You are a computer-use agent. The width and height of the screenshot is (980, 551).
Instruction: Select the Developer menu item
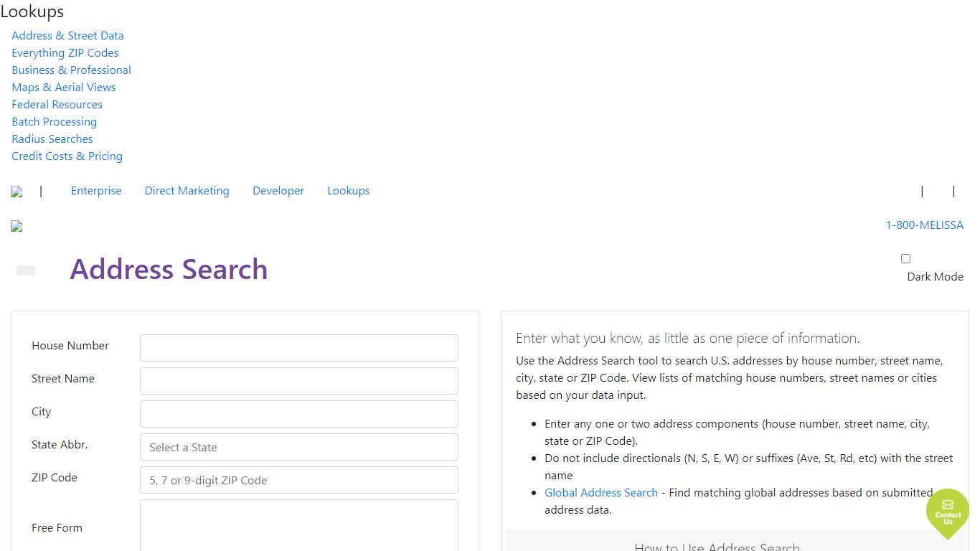coord(278,190)
